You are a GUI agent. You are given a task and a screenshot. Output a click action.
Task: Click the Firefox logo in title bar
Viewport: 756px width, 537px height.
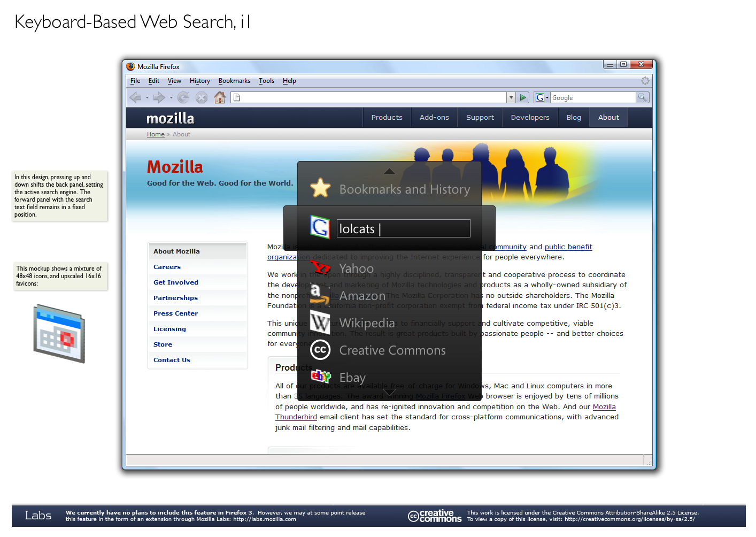[130, 66]
